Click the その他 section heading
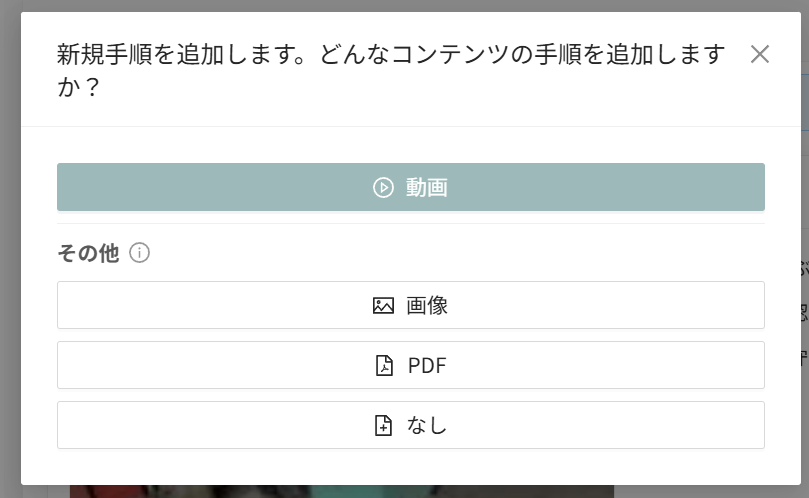 click(88, 253)
